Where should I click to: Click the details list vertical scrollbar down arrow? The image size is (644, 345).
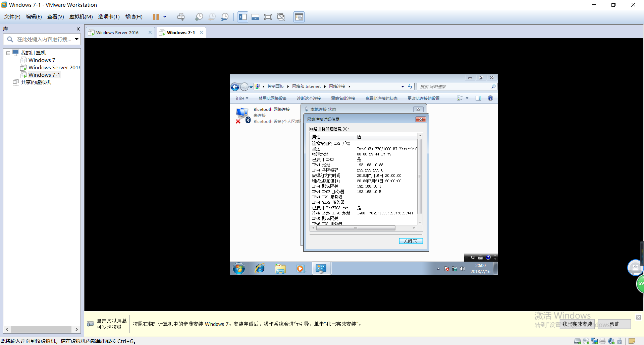(x=420, y=222)
